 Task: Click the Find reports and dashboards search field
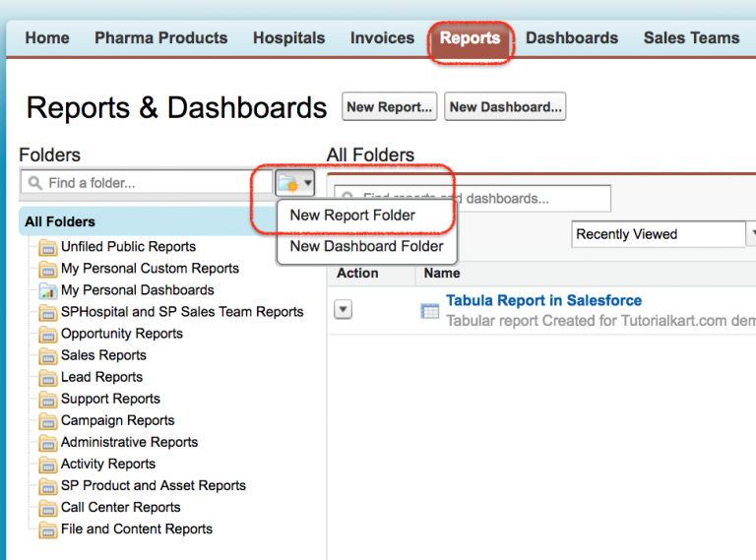coord(472,198)
